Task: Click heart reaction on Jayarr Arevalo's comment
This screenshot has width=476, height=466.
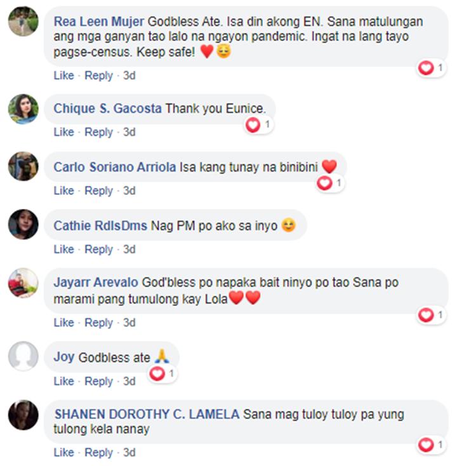Action: click(x=431, y=315)
